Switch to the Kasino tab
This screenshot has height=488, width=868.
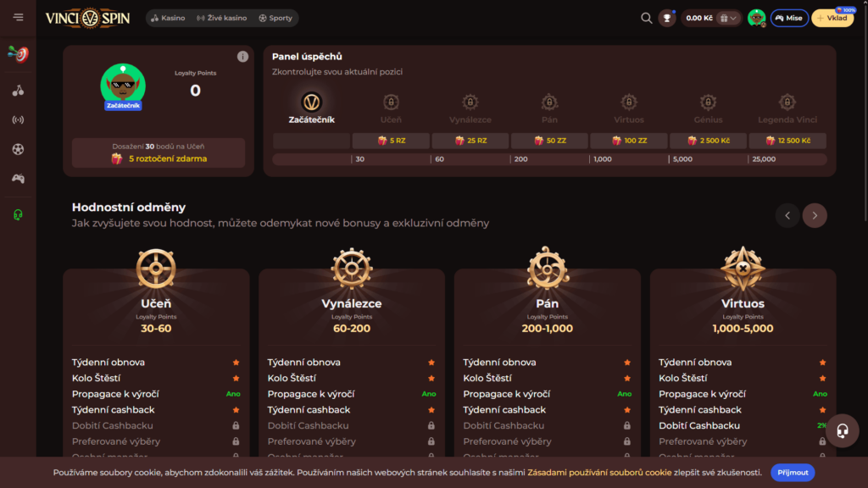click(x=167, y=18)
